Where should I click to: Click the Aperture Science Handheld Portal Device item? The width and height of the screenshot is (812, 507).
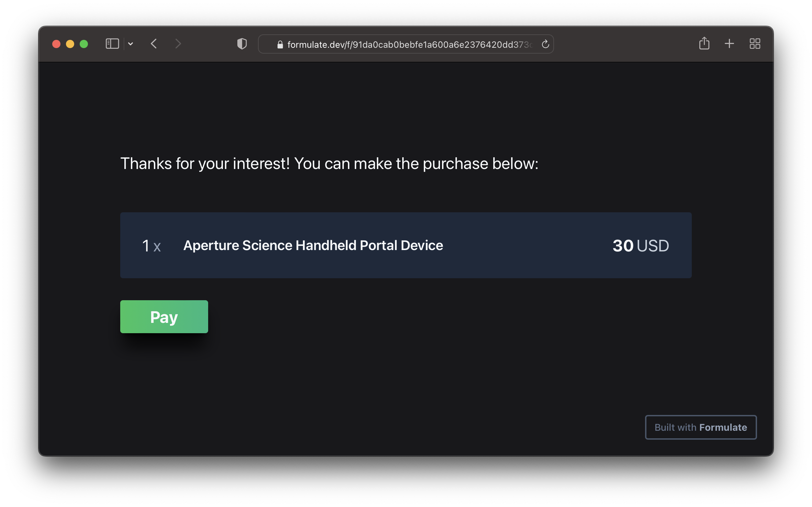313,246
